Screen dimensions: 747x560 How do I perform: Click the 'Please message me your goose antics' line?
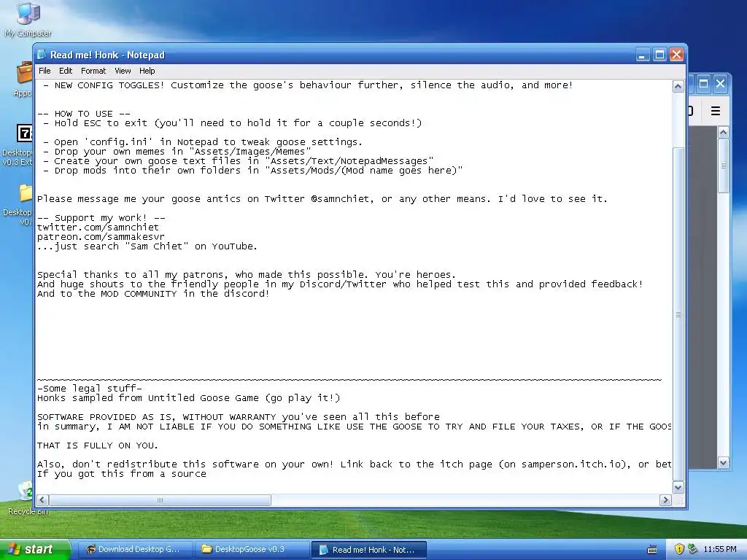tap(322, 199)
